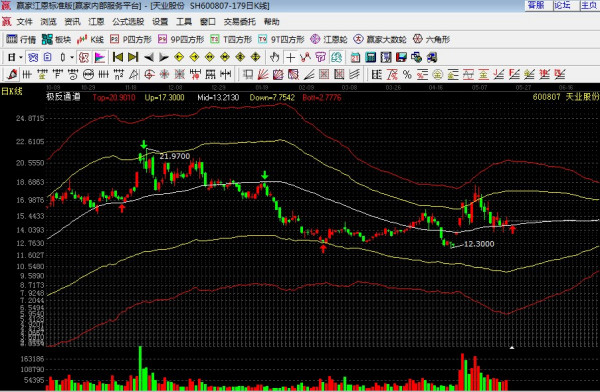Switch to the 行情 quotes view
The height and width of the screenshot is (392, 600).
click(21, 39)
